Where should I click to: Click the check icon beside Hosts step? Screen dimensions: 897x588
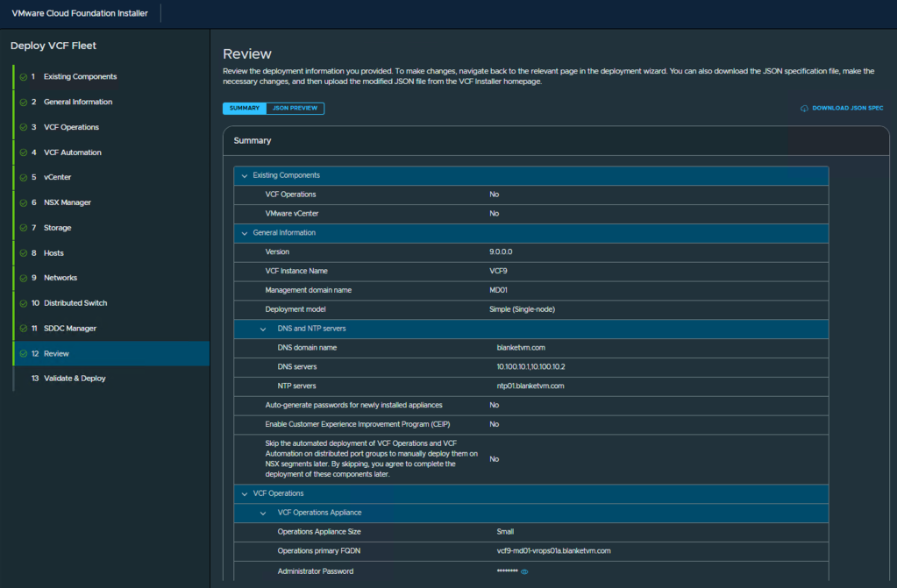(x=23, y=253)
